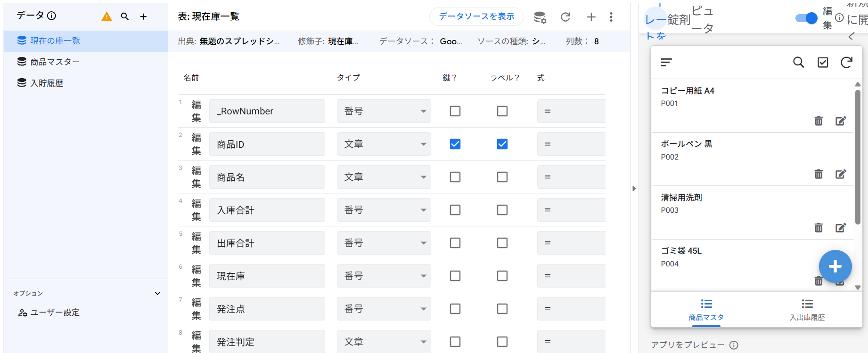Collapse the オプション section chevron
Screen dimensions: 868x353
click(157, 293)
